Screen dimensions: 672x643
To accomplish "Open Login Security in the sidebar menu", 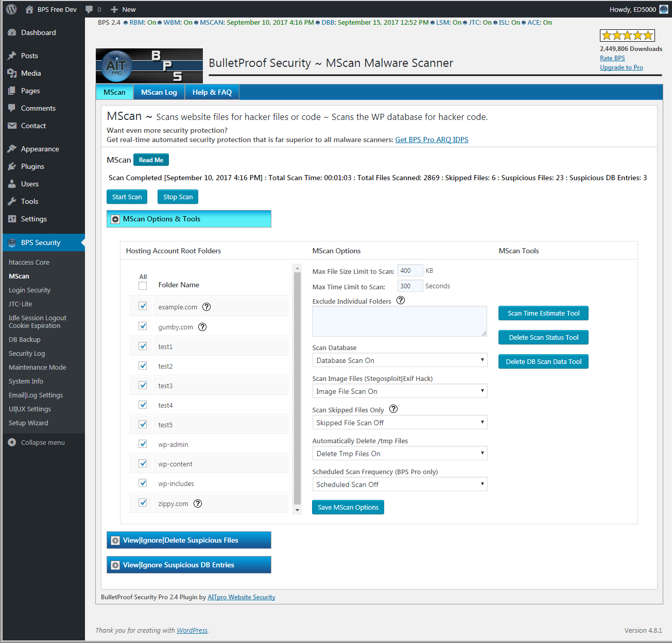I will [x=29, y=290].
